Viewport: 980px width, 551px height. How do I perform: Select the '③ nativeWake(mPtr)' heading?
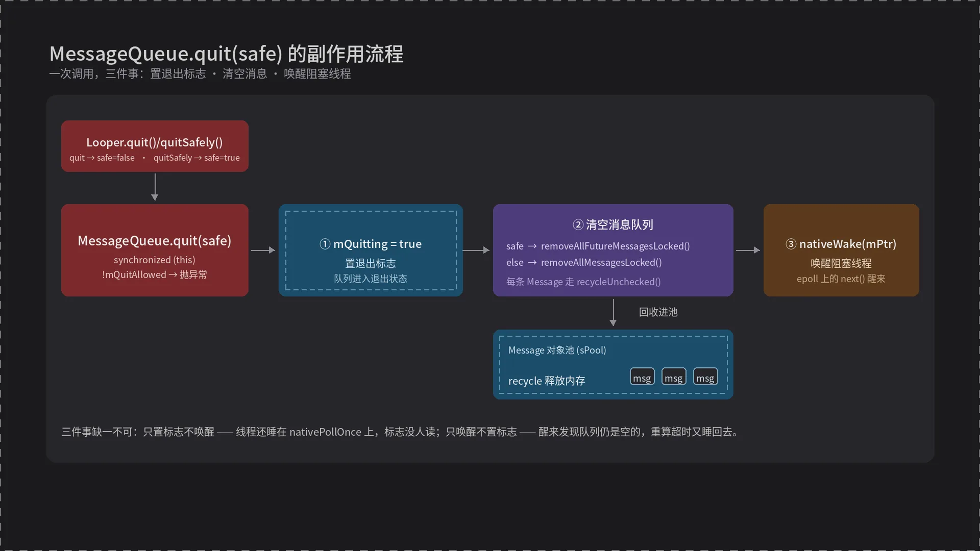pyautogui.click(x=841, y=244)
